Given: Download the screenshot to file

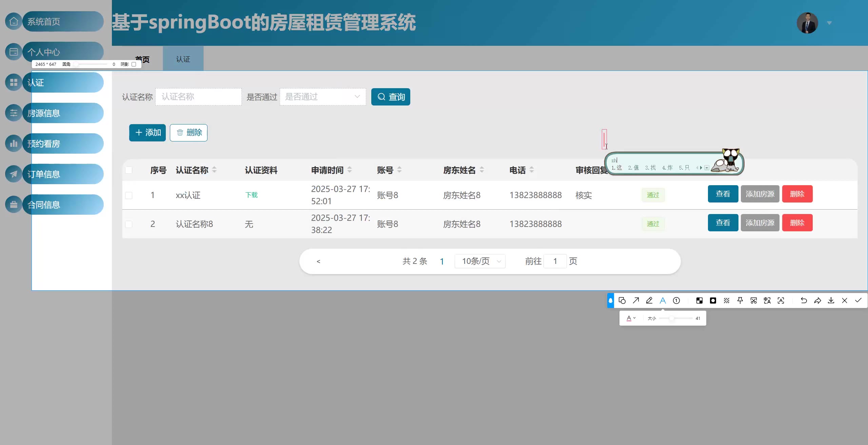Looking at the screenshot, I should point(831,301).
